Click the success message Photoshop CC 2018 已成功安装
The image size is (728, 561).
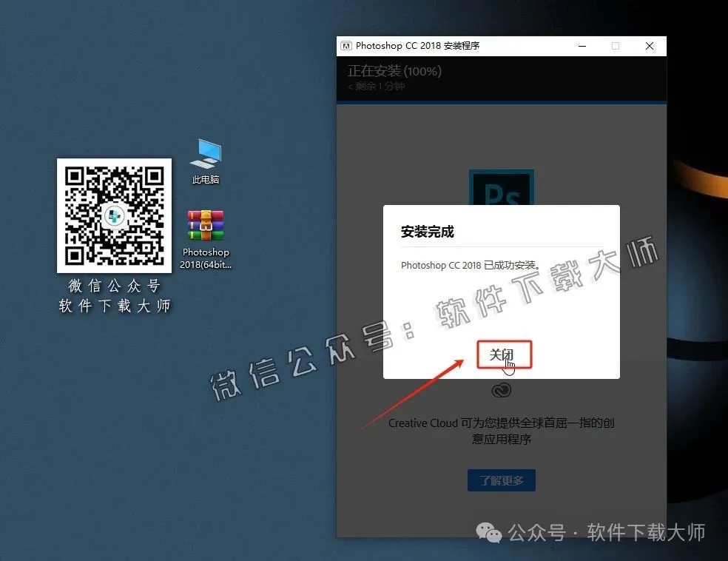[x=471, y=265]
